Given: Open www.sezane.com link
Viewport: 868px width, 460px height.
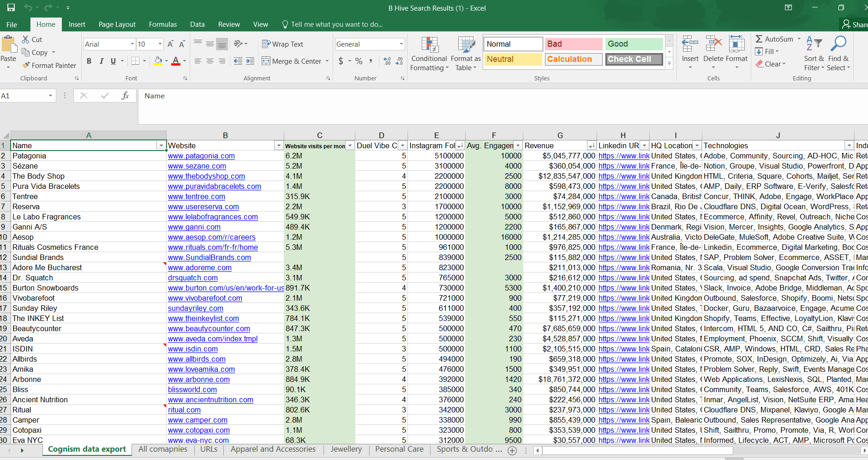Looking at the screenshot, I should point(197,166).
